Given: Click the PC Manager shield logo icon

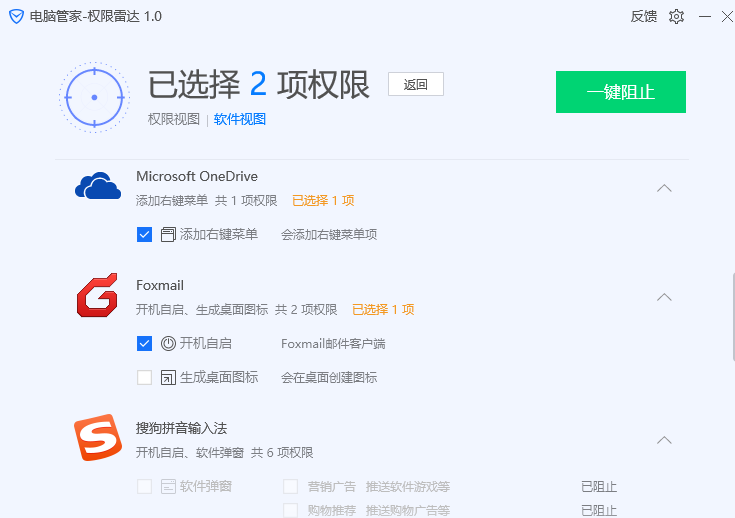Looking at the screenshot, I should 16,17.
